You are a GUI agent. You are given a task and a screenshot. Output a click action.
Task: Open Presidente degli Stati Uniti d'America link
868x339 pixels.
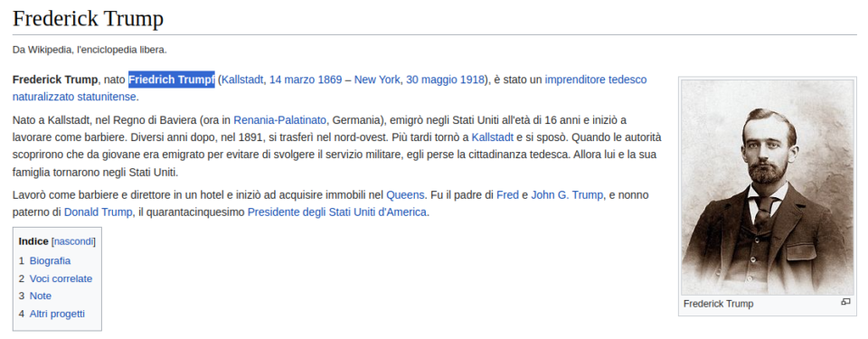click(337, 212)
